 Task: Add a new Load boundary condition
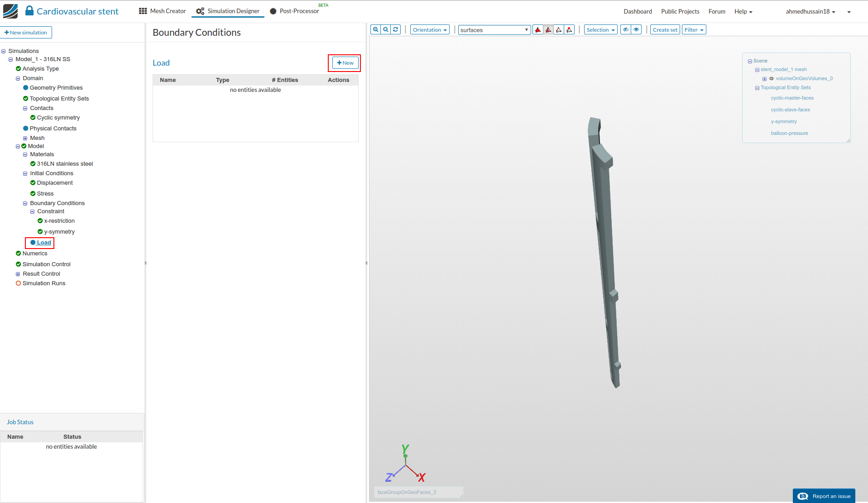345,63
